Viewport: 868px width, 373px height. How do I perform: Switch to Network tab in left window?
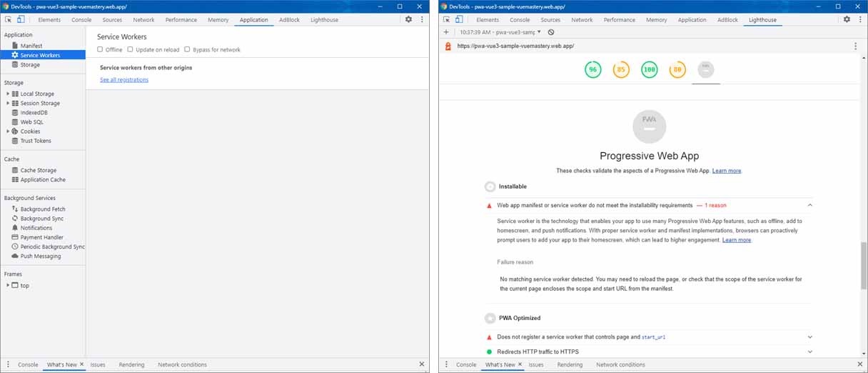[x=143, y=20]
